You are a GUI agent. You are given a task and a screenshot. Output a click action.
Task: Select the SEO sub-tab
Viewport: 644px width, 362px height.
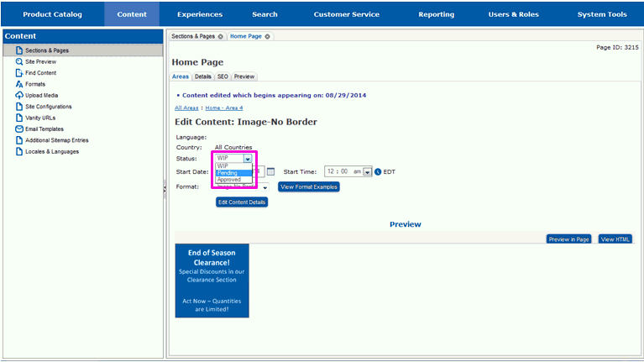coord(223,76)
